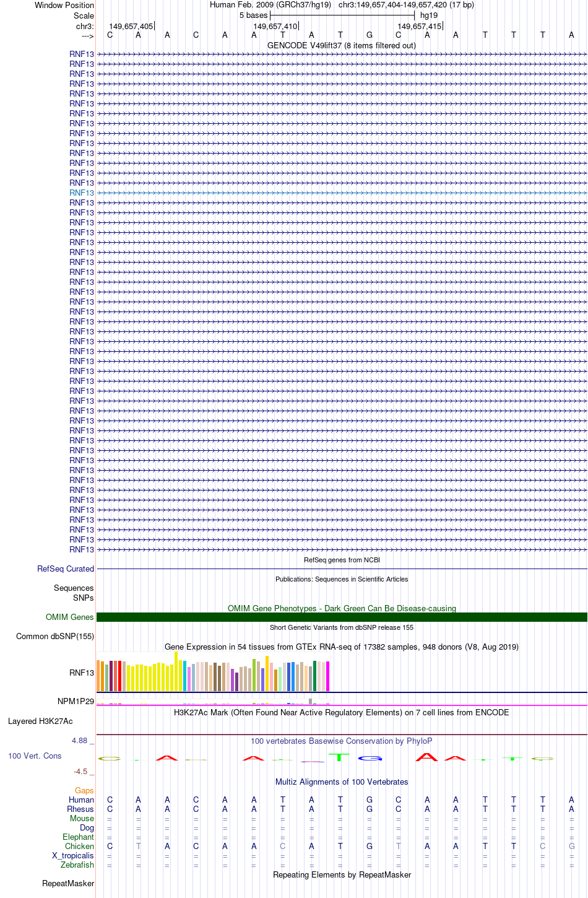This screenshot has width=588, height=898.
Task: Open 'Repeating Elements by RepeatMasker' title
Action: pyautogui.click(x=342, y=874)
